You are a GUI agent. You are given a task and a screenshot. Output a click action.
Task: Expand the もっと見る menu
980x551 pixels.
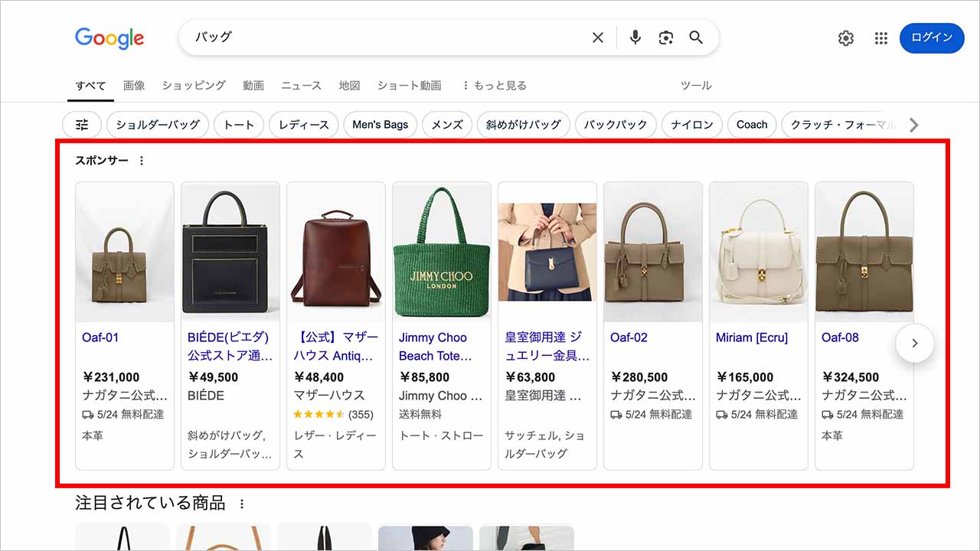point(494,86)
